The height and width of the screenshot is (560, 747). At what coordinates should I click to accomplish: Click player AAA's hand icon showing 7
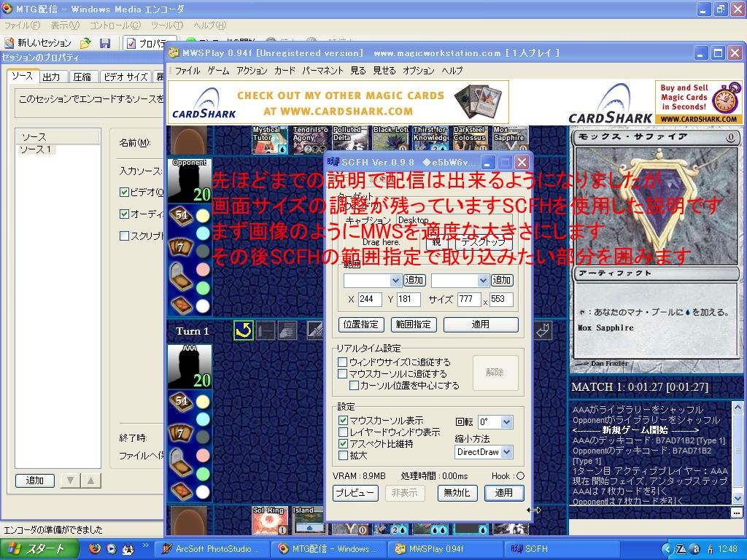tap(181, 433)
